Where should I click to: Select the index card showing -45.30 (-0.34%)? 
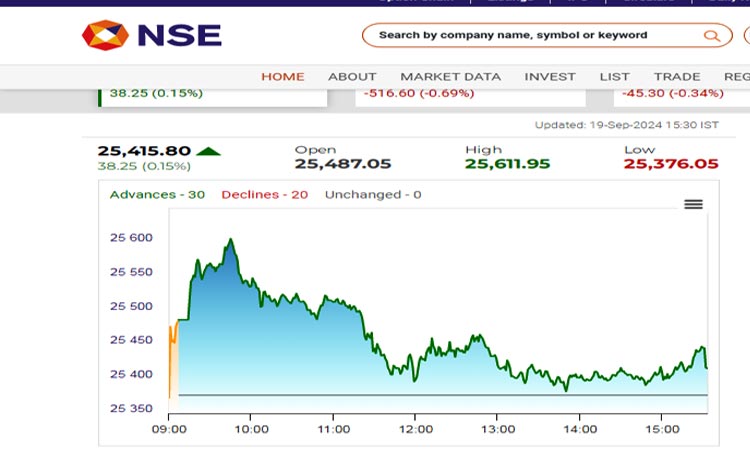coord(682,98)
